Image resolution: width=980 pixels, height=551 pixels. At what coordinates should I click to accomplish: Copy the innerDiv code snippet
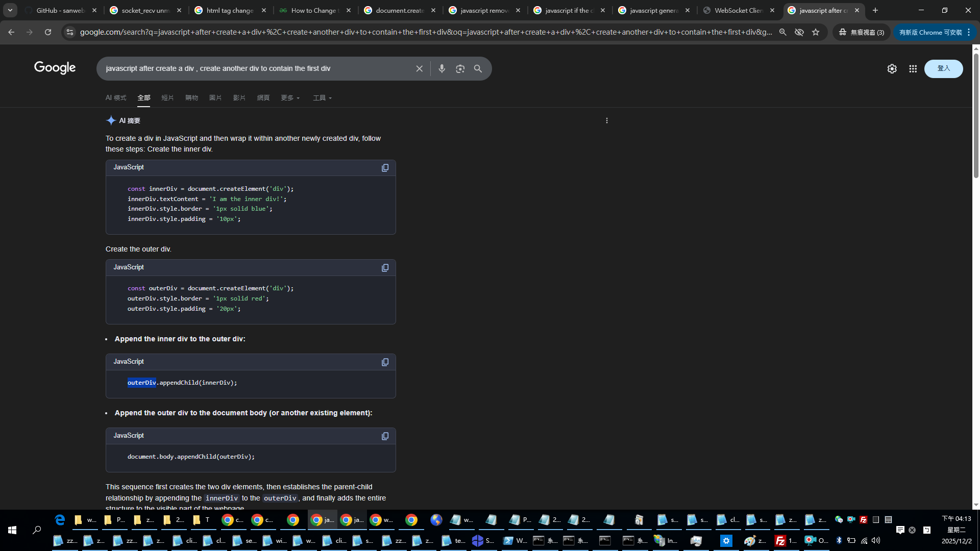(385, 168)
